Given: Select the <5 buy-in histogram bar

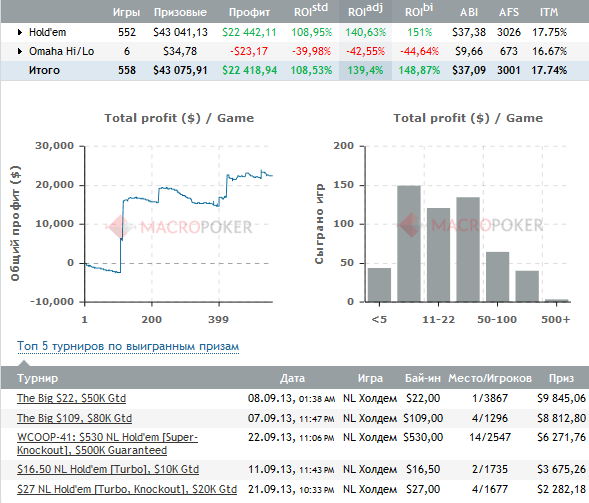Looking at the screenshot, I should tap(379, 285).
